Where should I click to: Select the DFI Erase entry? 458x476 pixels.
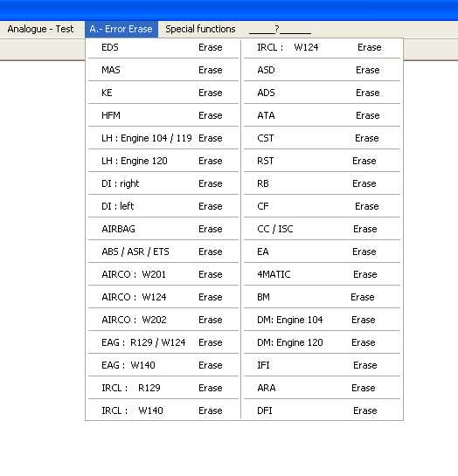(322, 410)
